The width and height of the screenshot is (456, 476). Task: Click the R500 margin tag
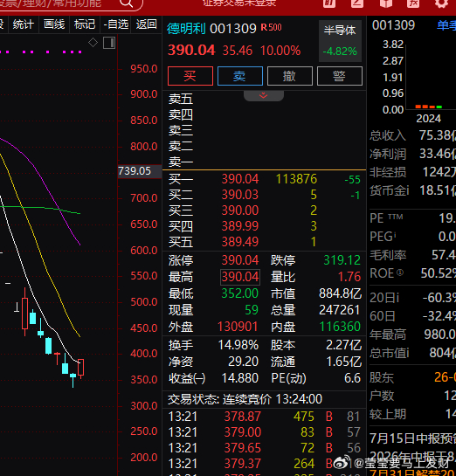coord(272,27)
